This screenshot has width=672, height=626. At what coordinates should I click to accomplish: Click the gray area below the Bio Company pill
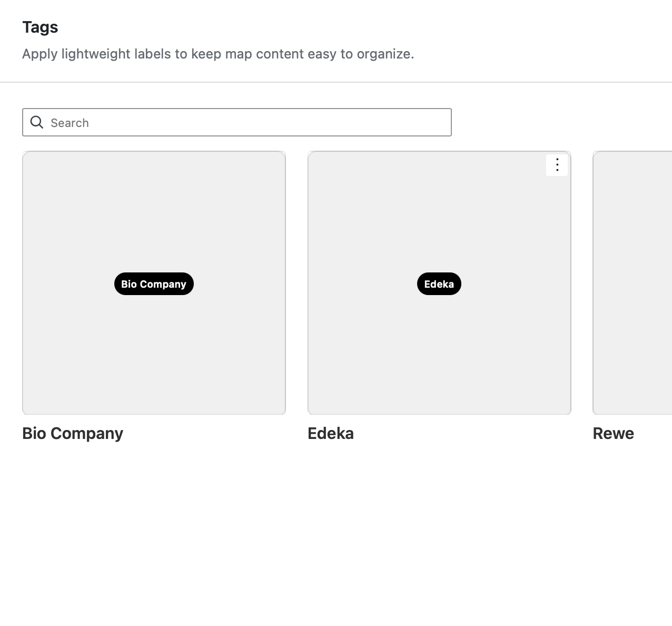point(154,353)
